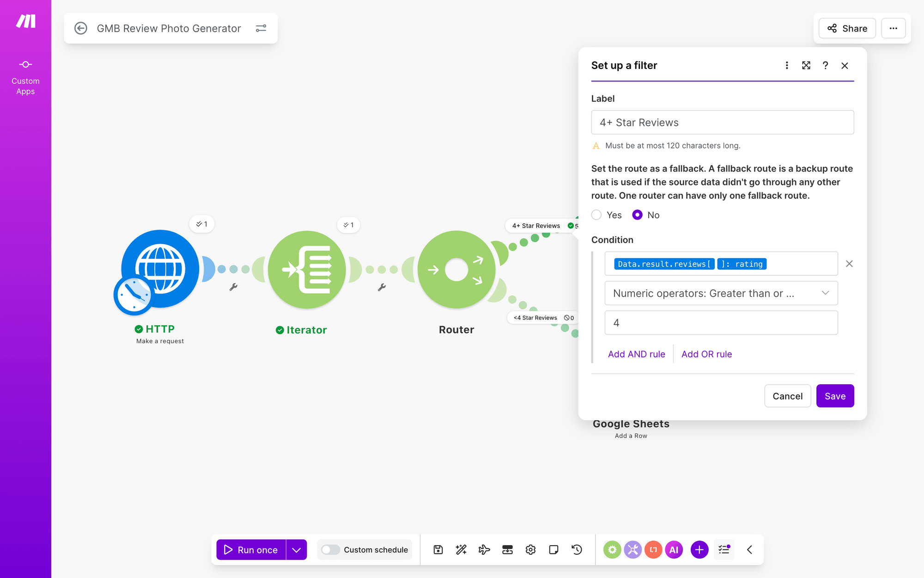
Task: Open the purple tools wrench icon
Action: point(632,549)
